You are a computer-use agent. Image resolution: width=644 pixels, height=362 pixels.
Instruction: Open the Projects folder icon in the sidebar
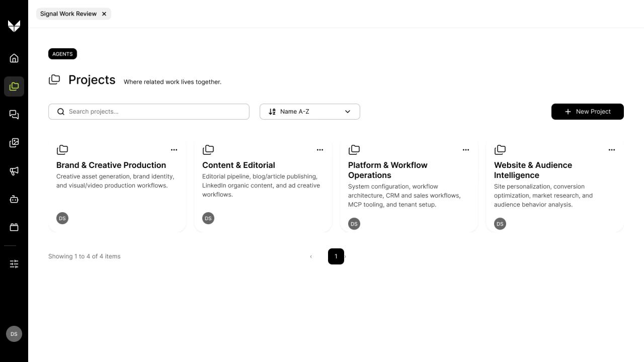pos(14,86)
